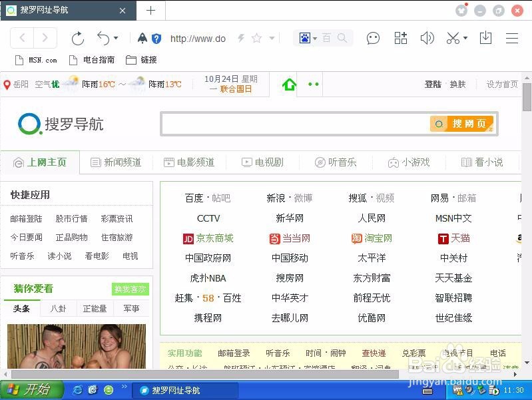Screen dimensions: 532x400
Task: Go back with the browser back arrow
Action: click(23, 38)
